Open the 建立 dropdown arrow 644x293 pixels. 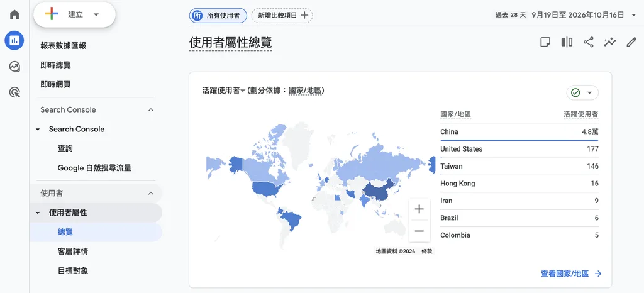pyautogui.click(x=96, y=14)
